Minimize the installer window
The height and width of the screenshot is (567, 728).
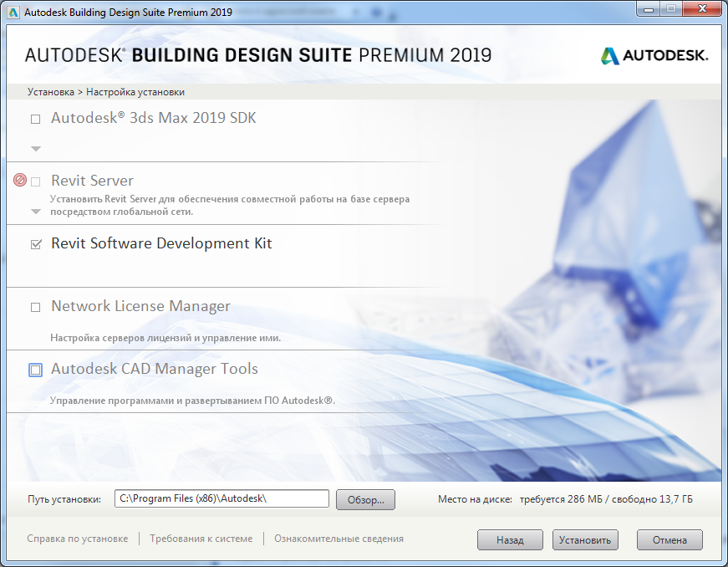649,9
